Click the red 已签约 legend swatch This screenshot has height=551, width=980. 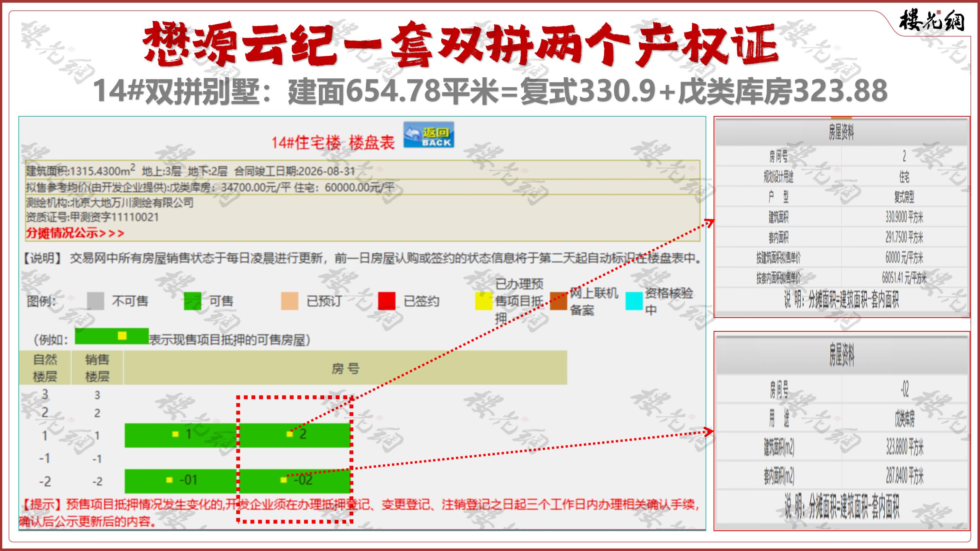click(387, 301)
